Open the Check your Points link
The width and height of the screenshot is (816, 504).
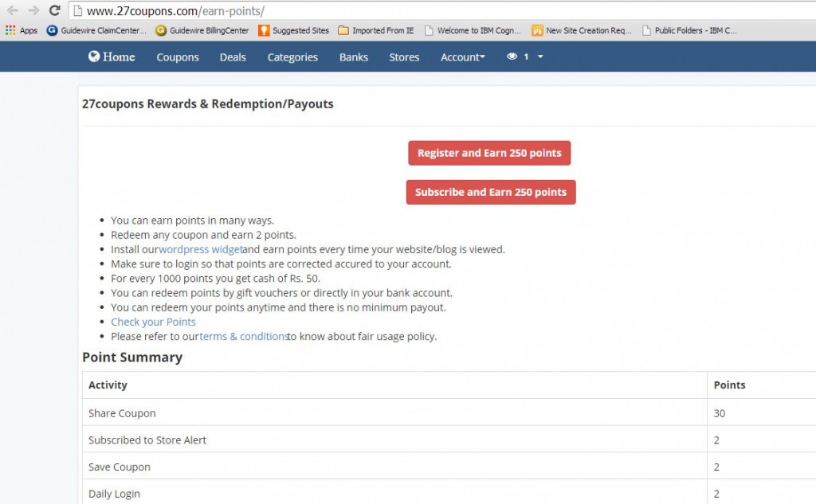(x=154, y=322)
